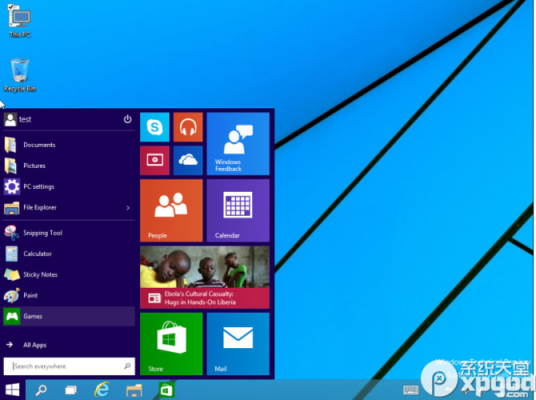
Task: Launch Sticky Notes
Action: 69,275
